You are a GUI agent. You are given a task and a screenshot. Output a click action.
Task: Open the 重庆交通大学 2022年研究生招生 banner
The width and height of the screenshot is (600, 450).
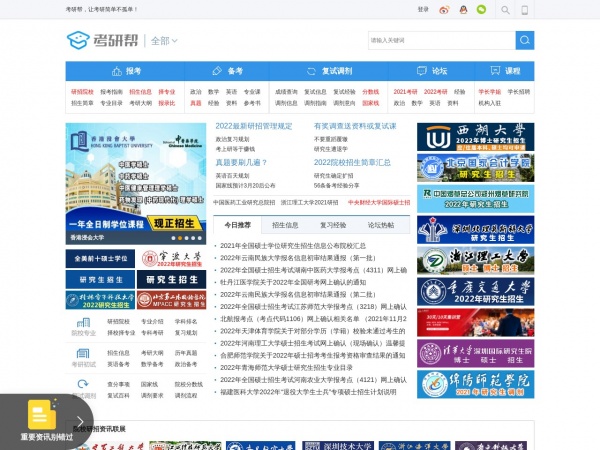(476, 292)
